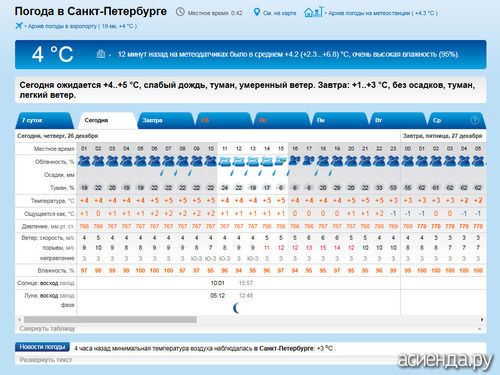The image size is (500, 375).
Task: Click the clock icon beside local time
Action: pos(180,12)
